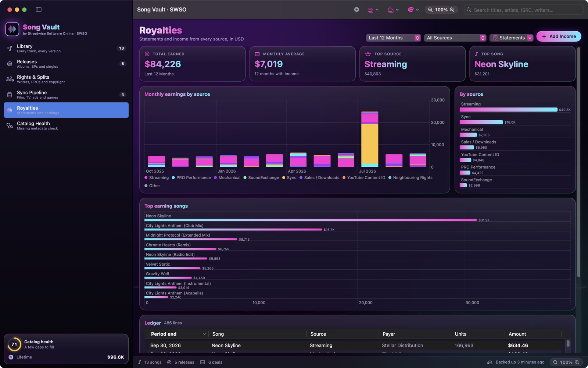
Task: Zoom out using the toolbar magnifier minus
Action: click(430, 10)
